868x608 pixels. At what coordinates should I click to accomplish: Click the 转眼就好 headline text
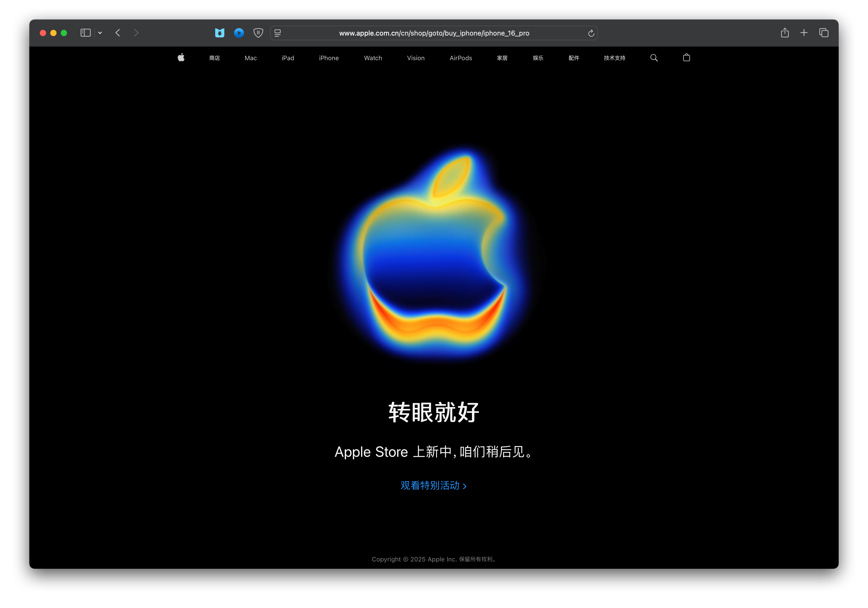(x=434, y=412)
